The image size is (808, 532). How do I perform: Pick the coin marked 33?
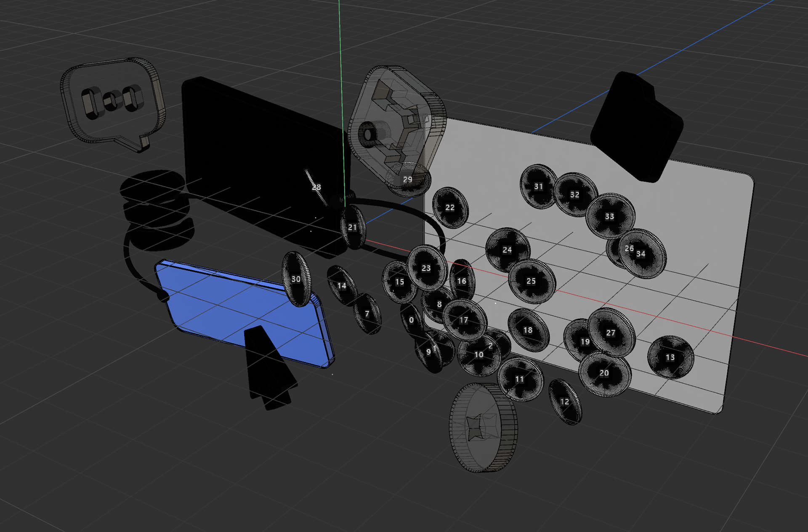pos(609,217)
